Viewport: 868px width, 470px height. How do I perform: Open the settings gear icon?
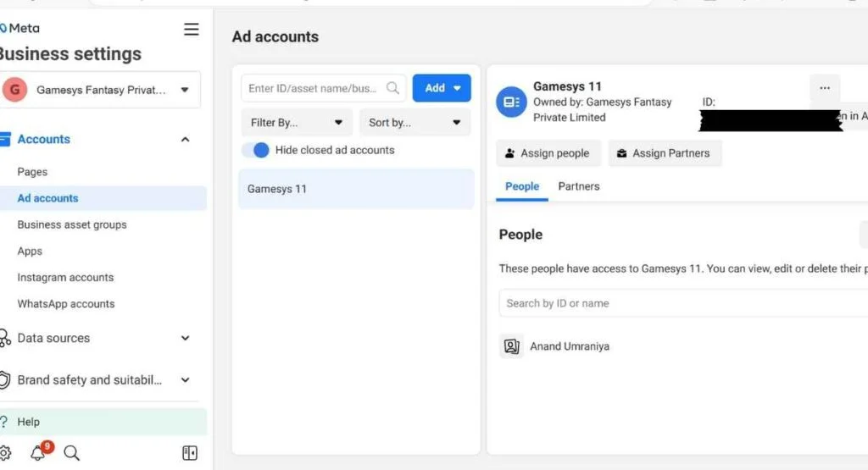[5, 453]
